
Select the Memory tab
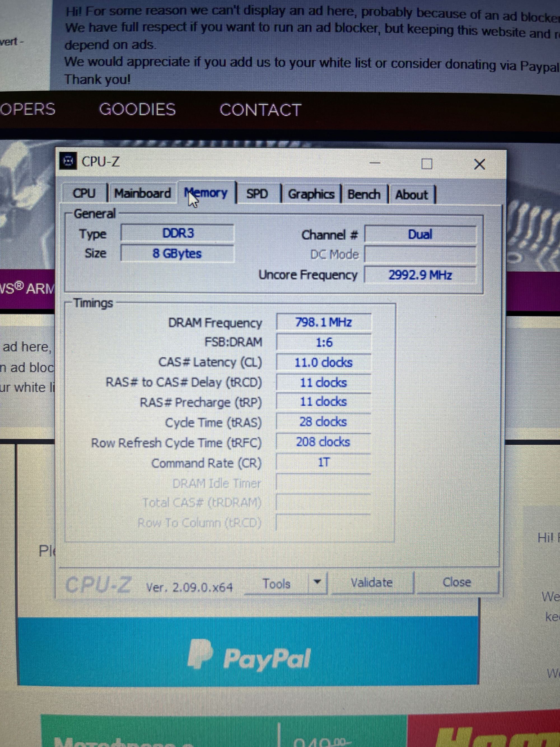(x=206, y=193)
